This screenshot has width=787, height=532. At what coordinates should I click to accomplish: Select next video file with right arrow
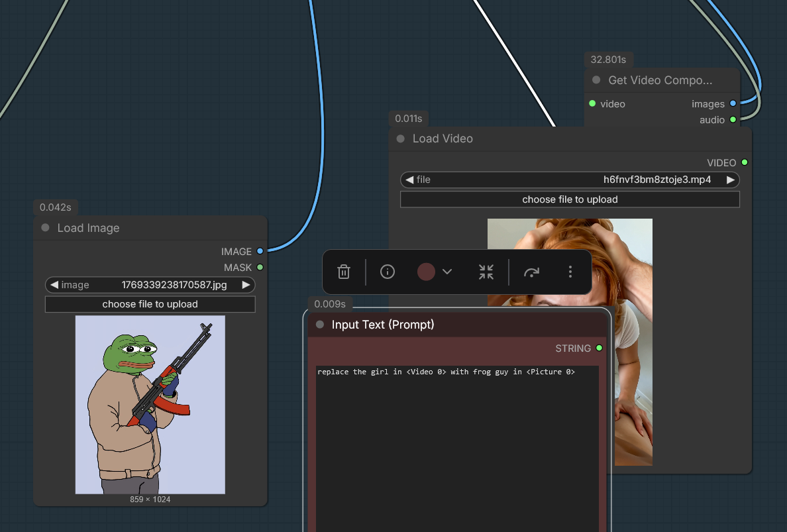pos(730,180)
